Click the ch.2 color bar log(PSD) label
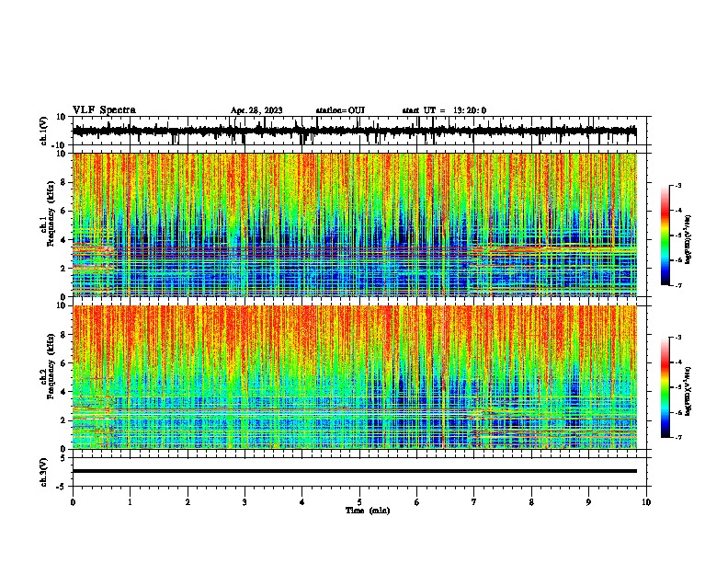Screen dimensions: 728x563 click(688, 392)
